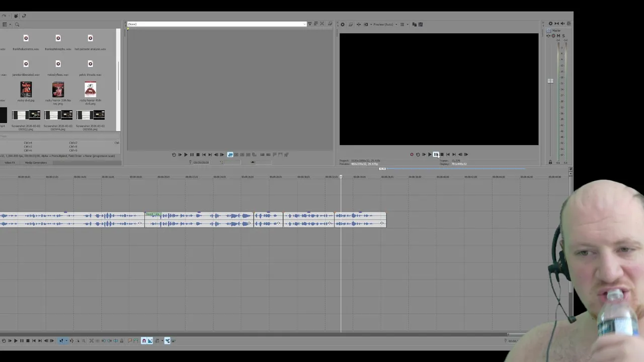Open Auto Ripple mode dropdown arrow
The image size is (644, 362).
(x=162, y=340)
